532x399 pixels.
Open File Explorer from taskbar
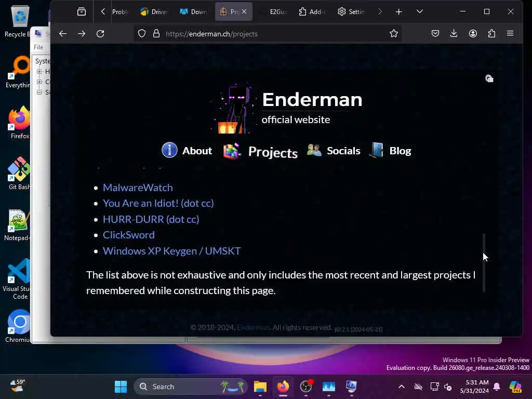coord(260,387)
